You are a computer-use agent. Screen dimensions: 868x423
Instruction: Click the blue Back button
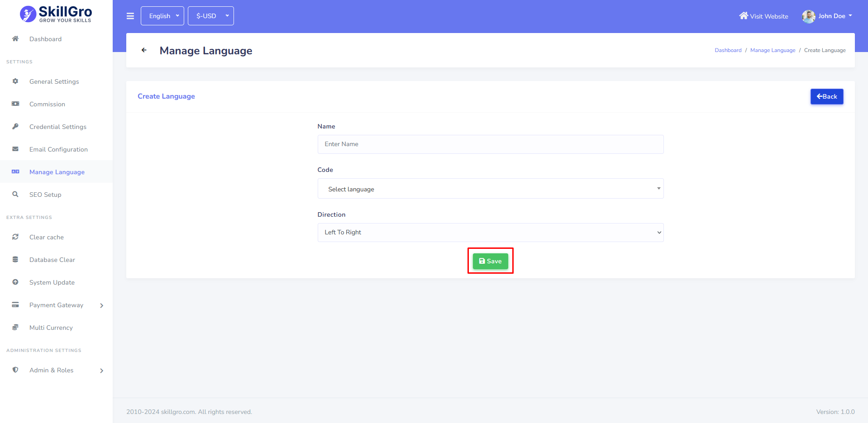pos(827,96)
